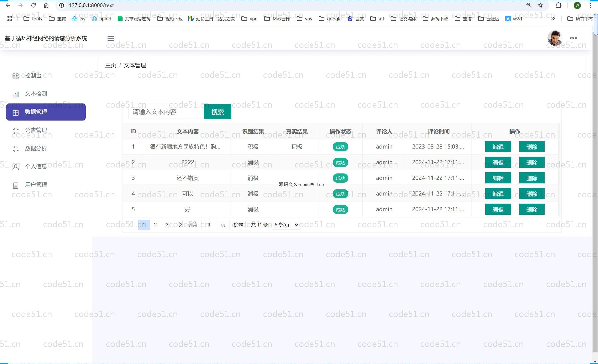Edit the 2222 row

(498, 162)
